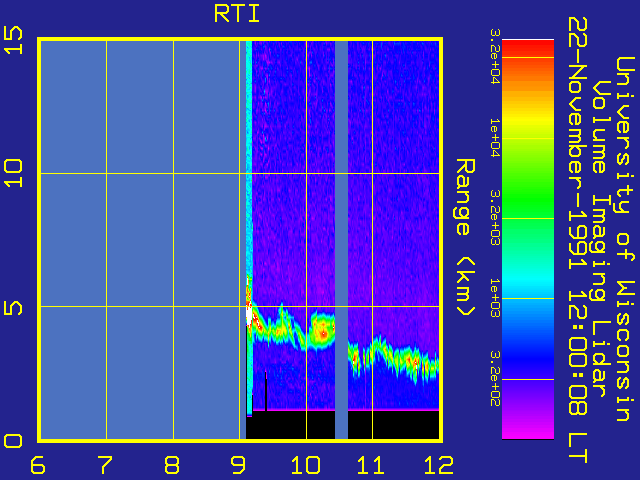The image size is (640, 480).
Task: Click x-axis tick label 11
Action: (x=371, y=465)
